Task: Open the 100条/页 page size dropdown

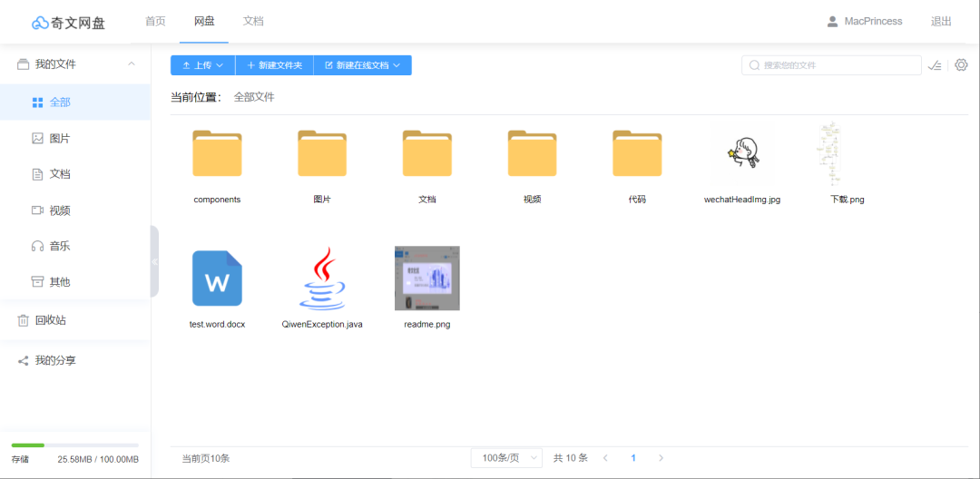Action: tap(506, 458)
